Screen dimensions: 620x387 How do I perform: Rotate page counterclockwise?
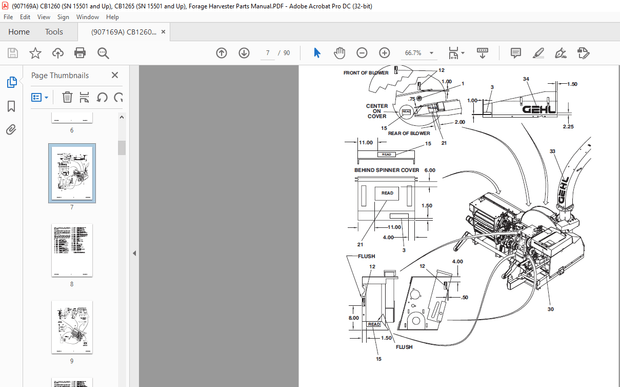click(102, 97)
